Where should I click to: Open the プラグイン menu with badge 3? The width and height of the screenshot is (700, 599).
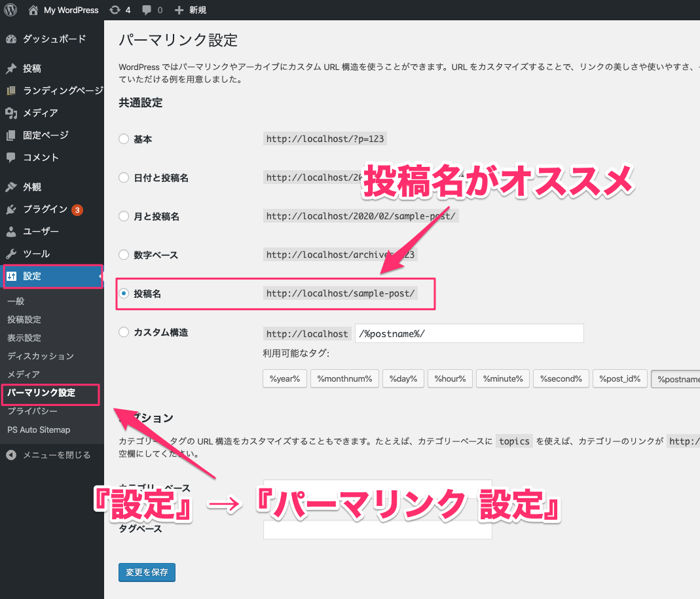[x=45, y=209]
